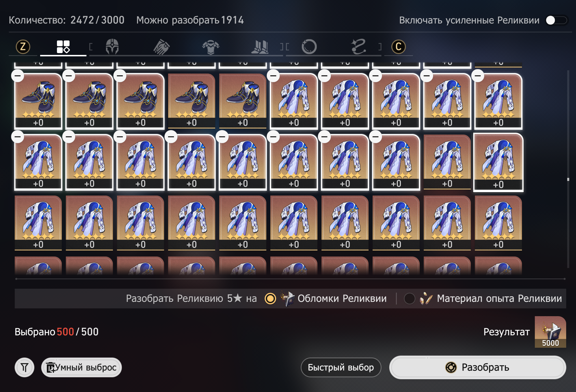Select the link rope filter icon
This screenshot has height=392, width=576.
click(358, 47)
